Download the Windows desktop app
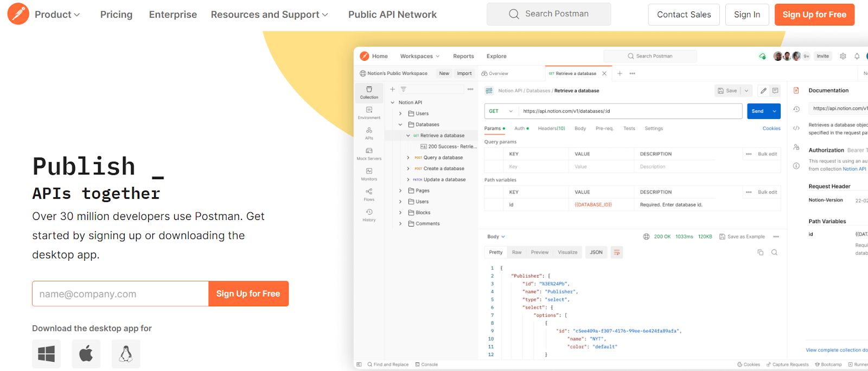This screenshot has height=371, width=868. [x=47, y=354]
